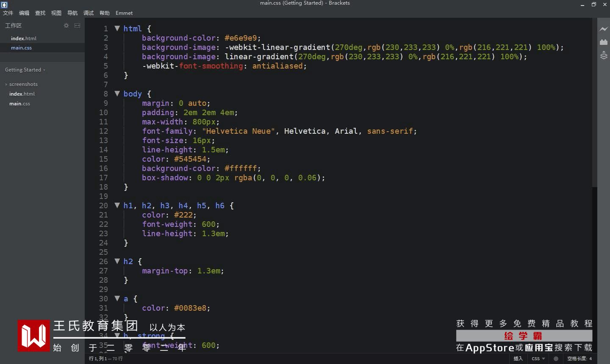
Task: Click the #545454 color value
Action: coord(190,159)
